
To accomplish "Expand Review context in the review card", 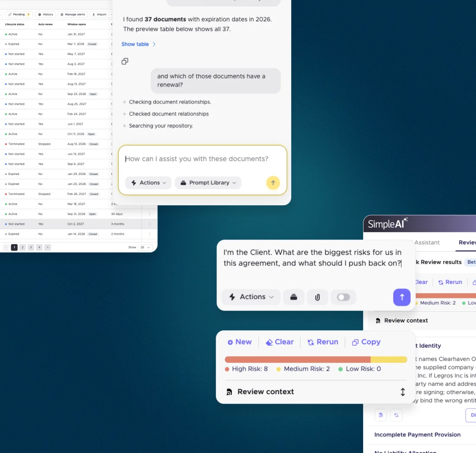I will 316,392.
